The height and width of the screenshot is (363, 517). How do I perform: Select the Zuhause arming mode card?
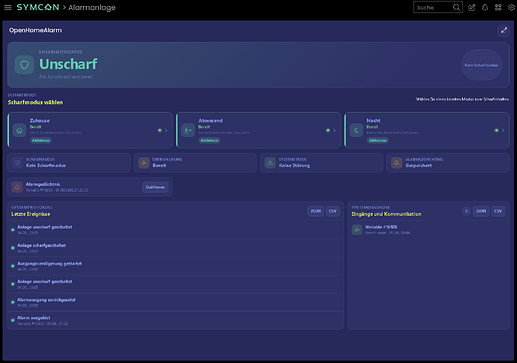tap(90, 130)
